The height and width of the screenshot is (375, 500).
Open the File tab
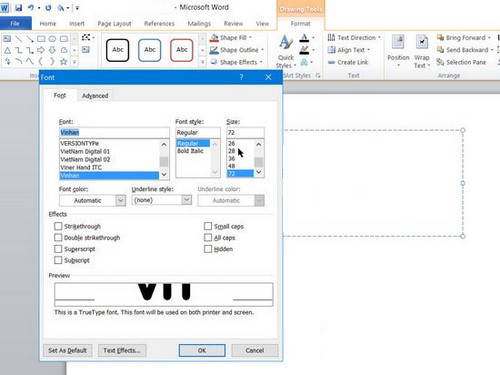point(15,23)
